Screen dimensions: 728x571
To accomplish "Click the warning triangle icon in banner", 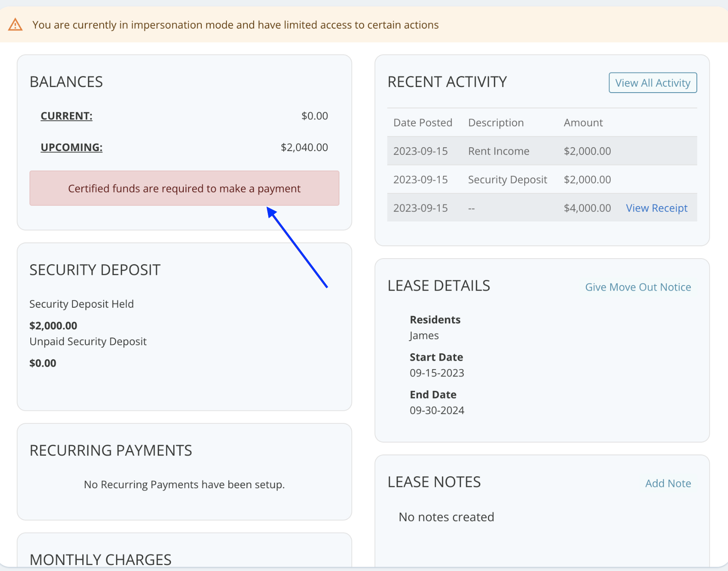I will 15,25.
